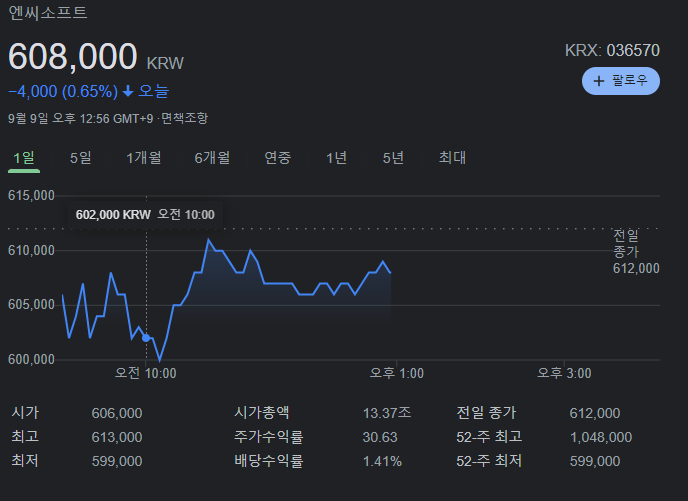Show the 5년 chart
Screen dimensions: 688x501
coord(393,158)
